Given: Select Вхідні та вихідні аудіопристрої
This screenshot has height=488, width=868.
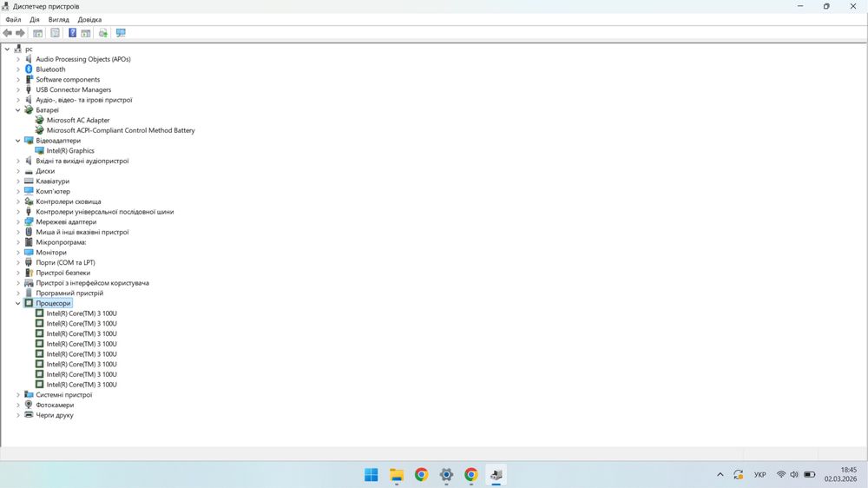Looking at the screenshot, I should (x=82, y=162).
